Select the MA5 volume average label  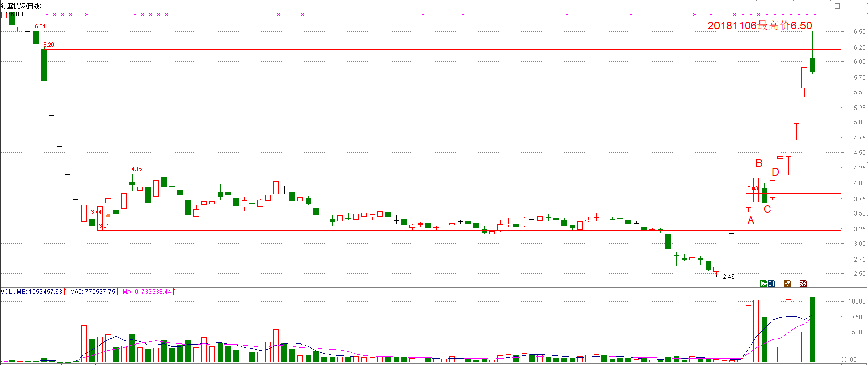[93, 292]
